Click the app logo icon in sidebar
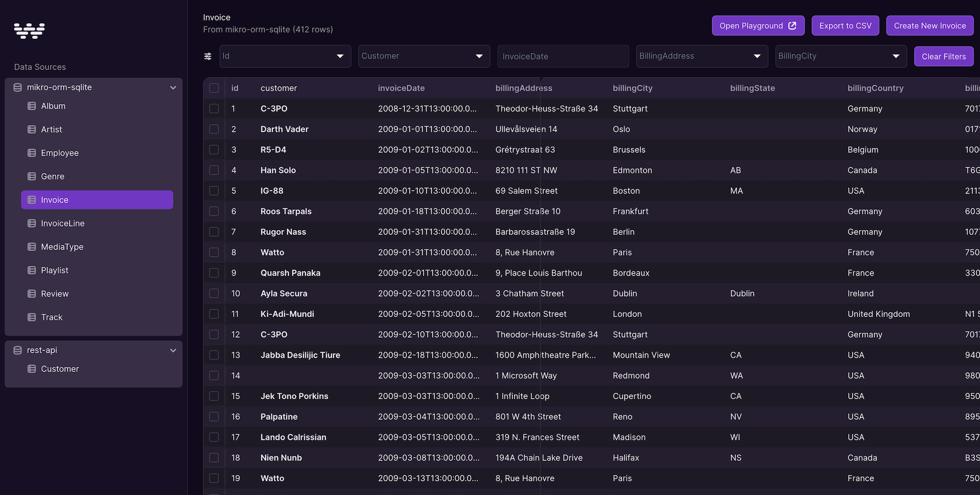Screen dimensions: 980x495 (29, 31)
